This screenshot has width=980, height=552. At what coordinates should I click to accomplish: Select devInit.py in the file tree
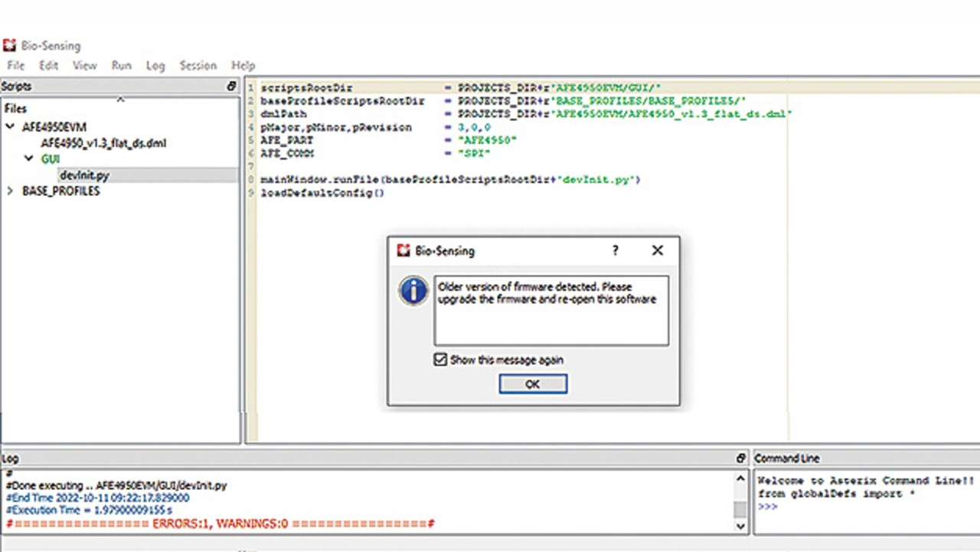[84, 175]
